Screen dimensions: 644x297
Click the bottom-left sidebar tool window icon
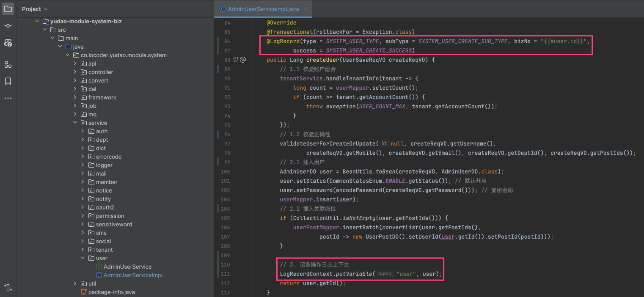click(x=8, y=288)
